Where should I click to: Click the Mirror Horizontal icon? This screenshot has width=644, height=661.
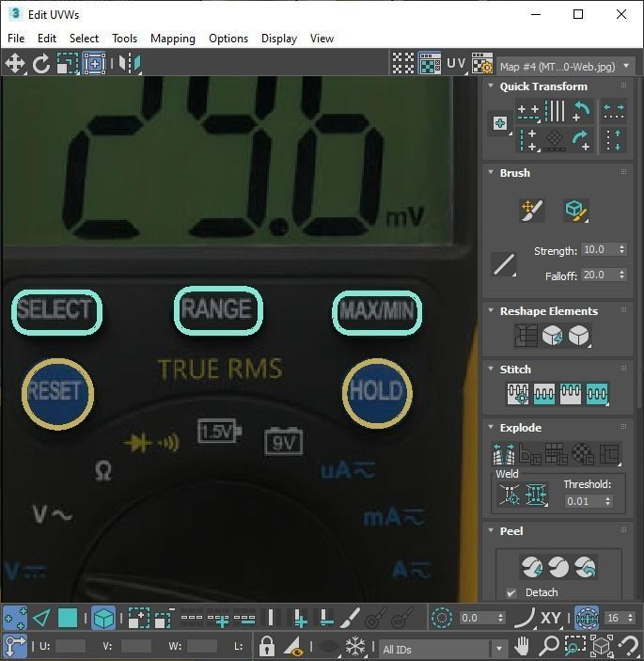click(130, 64)
